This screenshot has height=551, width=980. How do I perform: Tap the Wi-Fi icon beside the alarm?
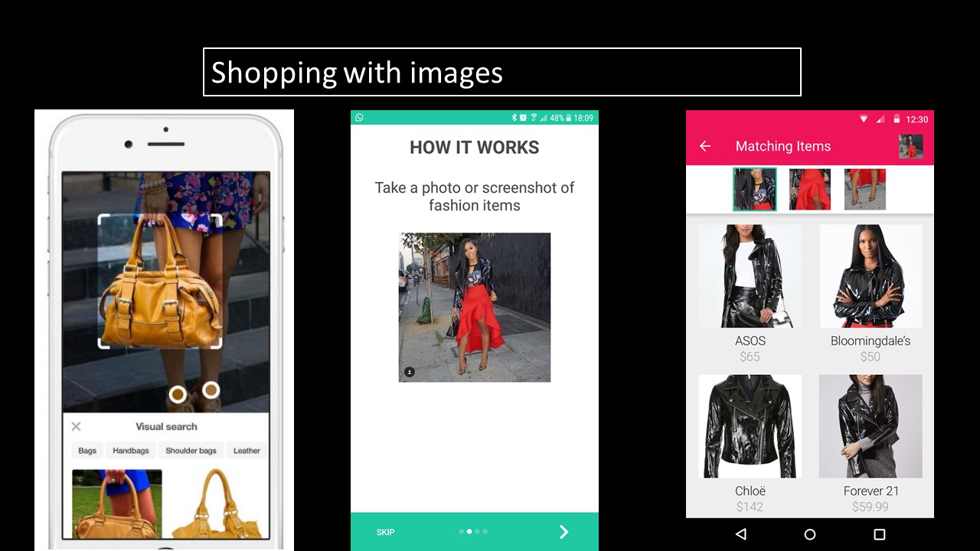pyautogui.click(x=533, y=118)
